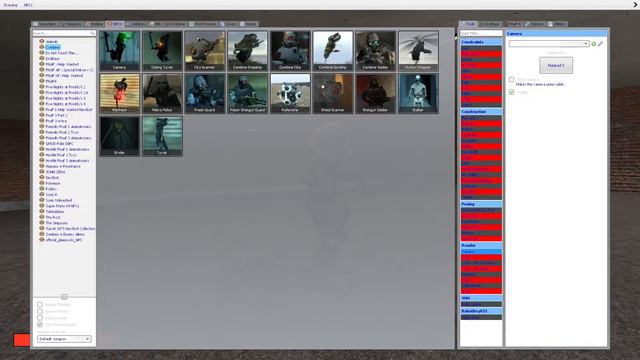The image size is (640, 360).
Task: Click the green add preset icon
Action: pyautogui.click(x=594, y=44)
